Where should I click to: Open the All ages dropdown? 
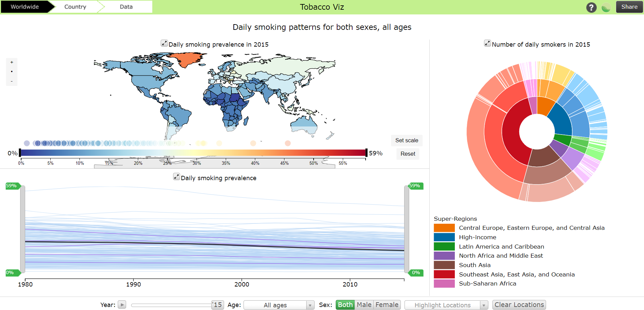[279, 305]
